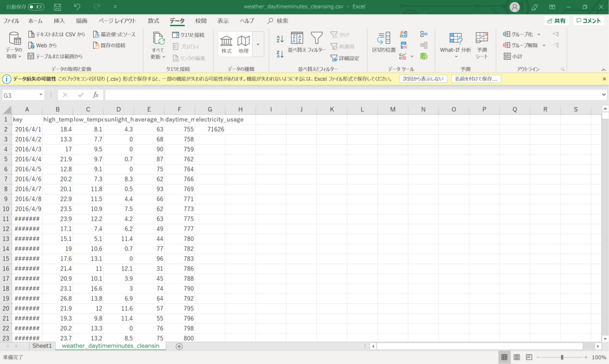609x364 pixels.
Task: Open 並べ替え sort dialog
Action: click(x=297, y=42)
